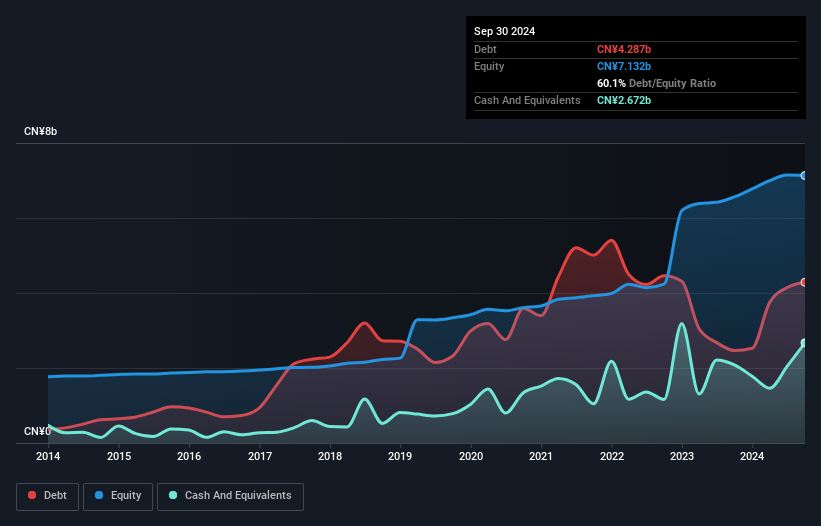Click the 2022 year on the x-axis
The width and height of the screenshot is (821, 526).
click(x=612, y=457)
